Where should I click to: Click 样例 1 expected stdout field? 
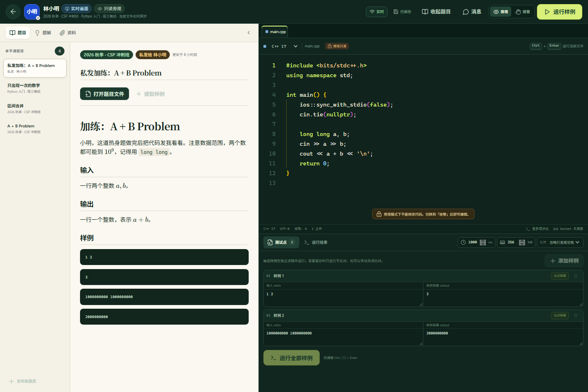pyautogui.click(x=503, y=298)
